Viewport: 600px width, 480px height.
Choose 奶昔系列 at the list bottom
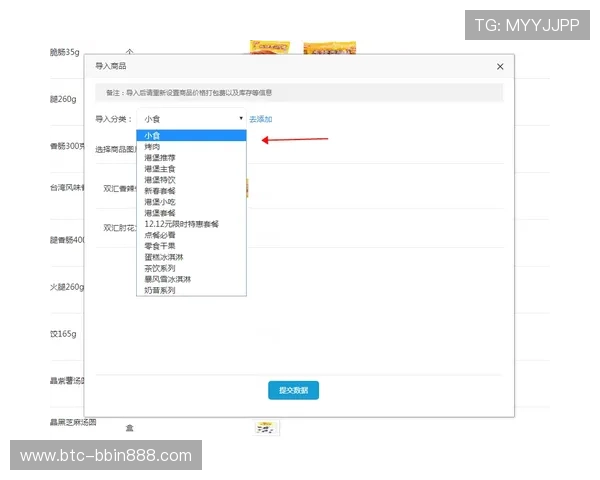pos(191,291)
